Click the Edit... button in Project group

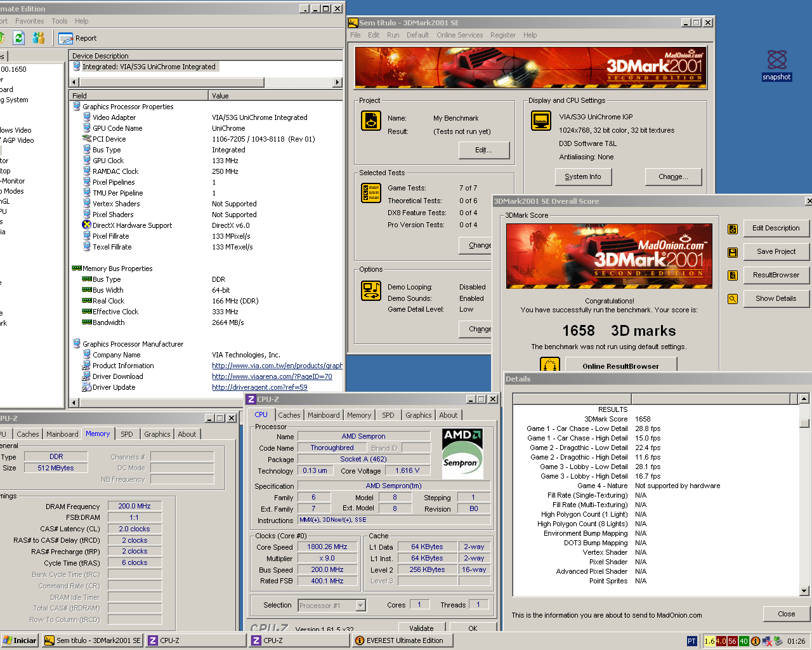click(x=484, y=150)
